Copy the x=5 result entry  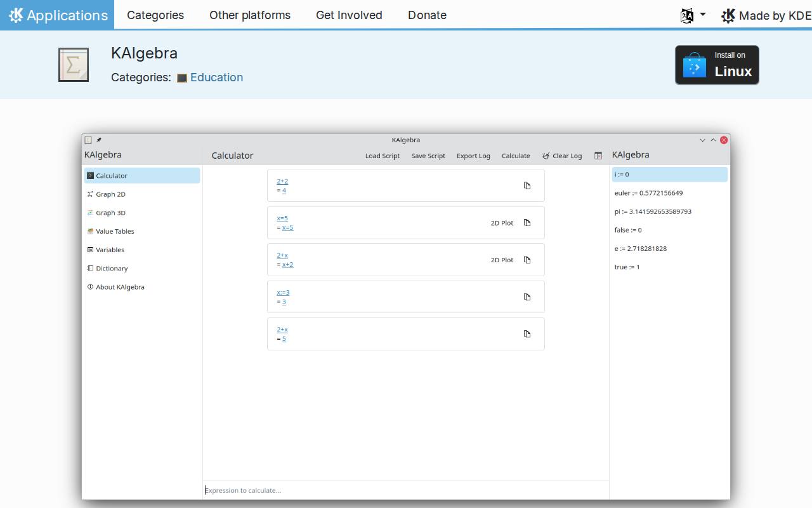(x=527, y=223)
